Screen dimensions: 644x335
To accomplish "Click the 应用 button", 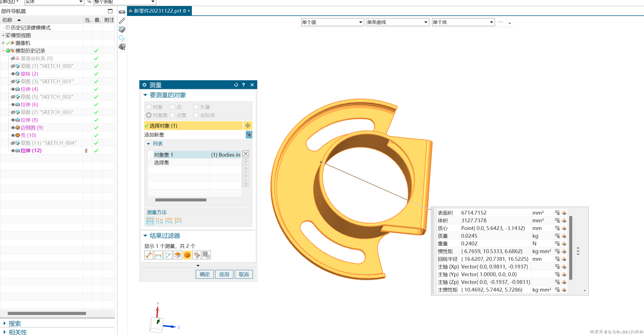I will pos(224,274).
